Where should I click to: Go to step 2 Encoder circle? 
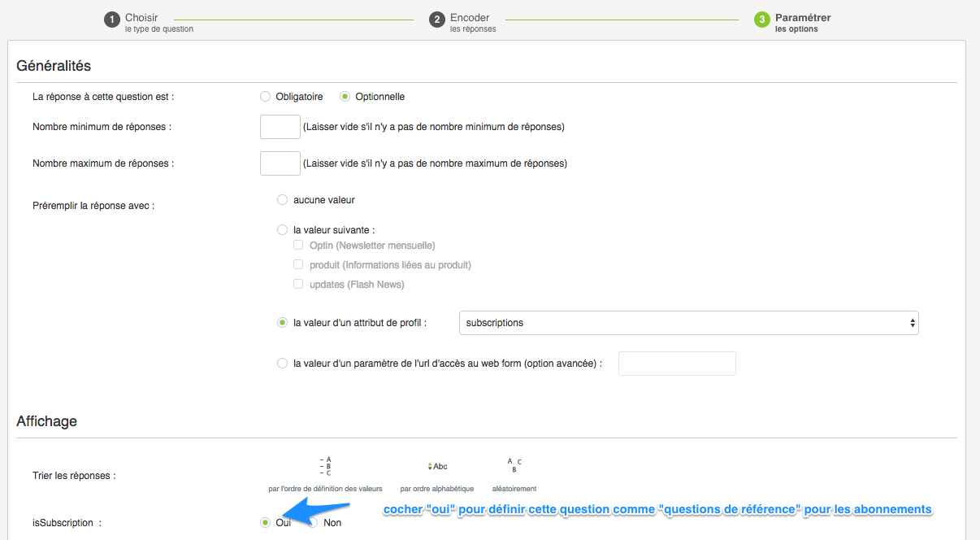click(437, 20)
